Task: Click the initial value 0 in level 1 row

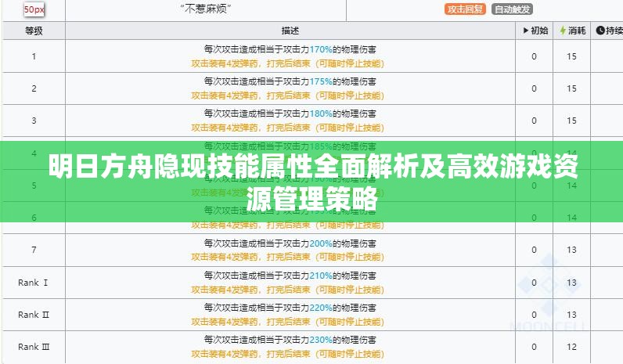Action: (x=534, y=56)
